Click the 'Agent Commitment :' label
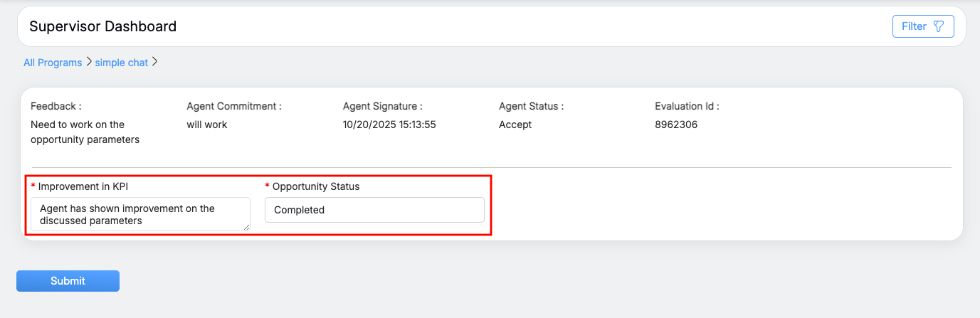Screen dimensions: 980x318 coord(234,106)
